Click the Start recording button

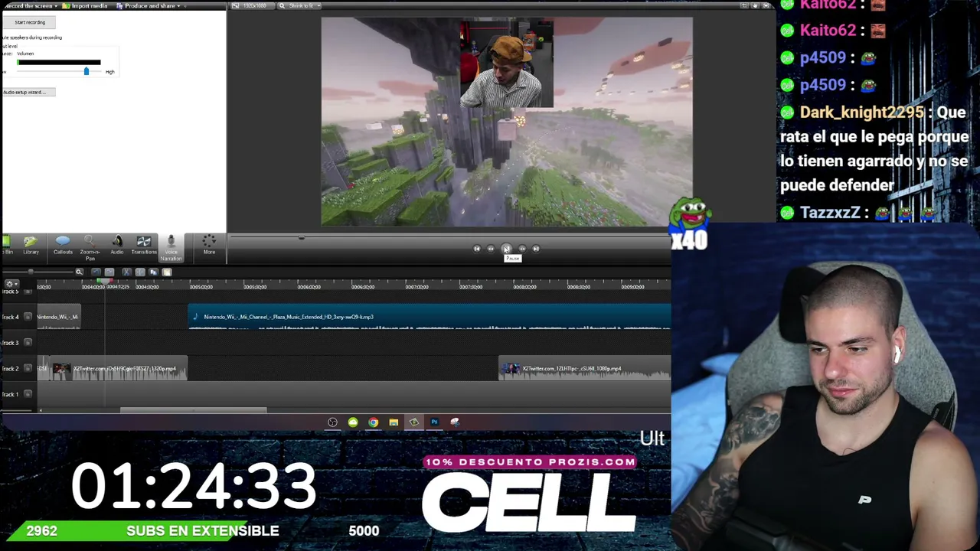tap(30, 22)
